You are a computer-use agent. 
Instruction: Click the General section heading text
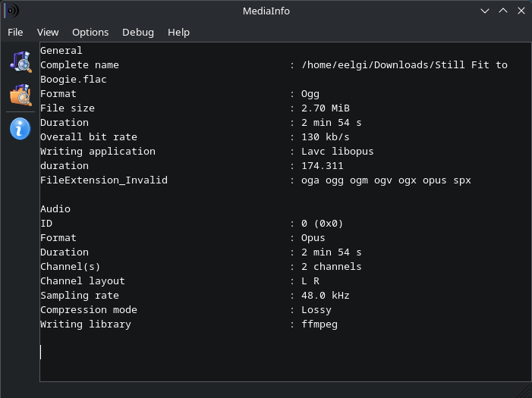coord(61,51)
